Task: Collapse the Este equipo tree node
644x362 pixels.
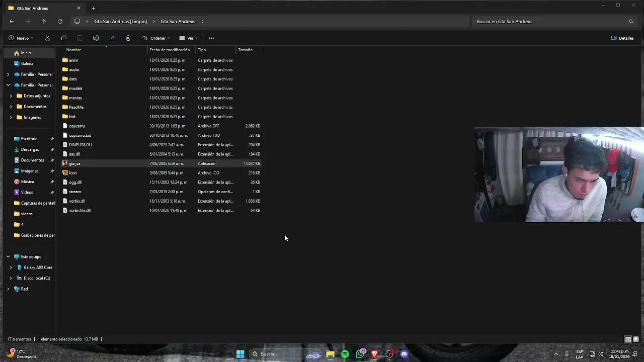Action: (8, 257)
